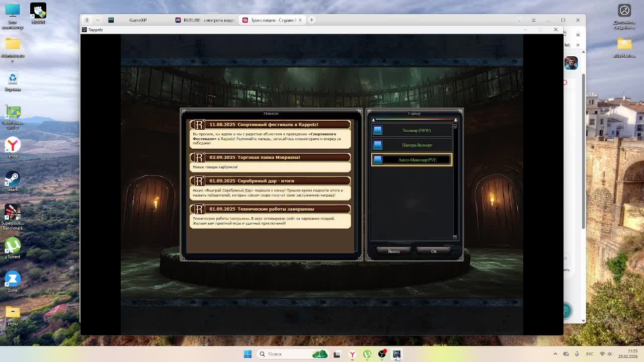Viewport: 644px width, 362px height.
Task: Open the Windows Start menu
Action: 248,354
